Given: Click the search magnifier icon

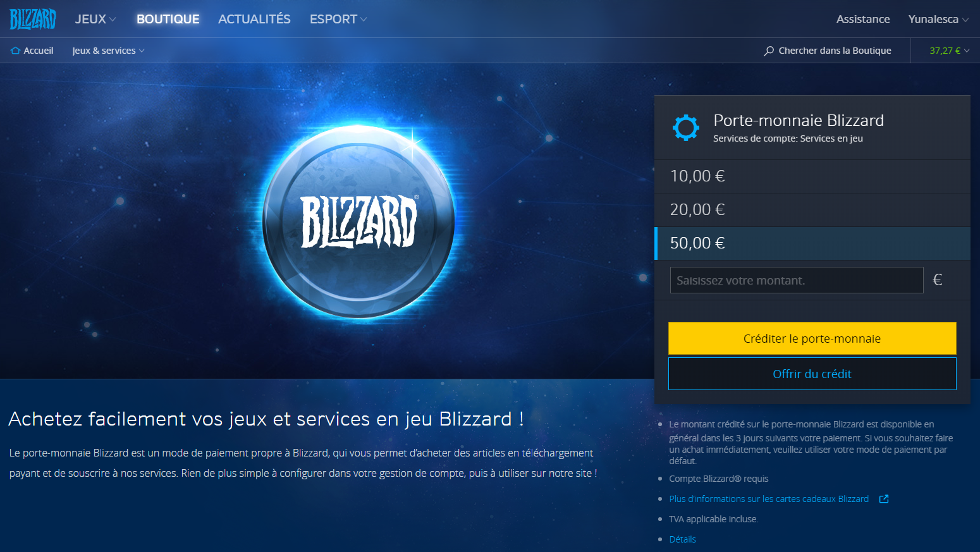Looking at the screenshot, I should tap(769, 51).
